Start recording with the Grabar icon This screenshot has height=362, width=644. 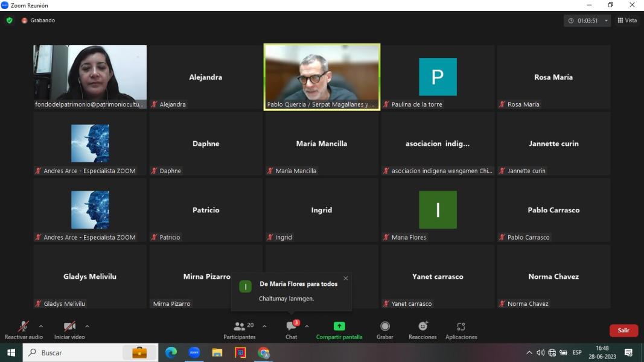tap(385, 326)
